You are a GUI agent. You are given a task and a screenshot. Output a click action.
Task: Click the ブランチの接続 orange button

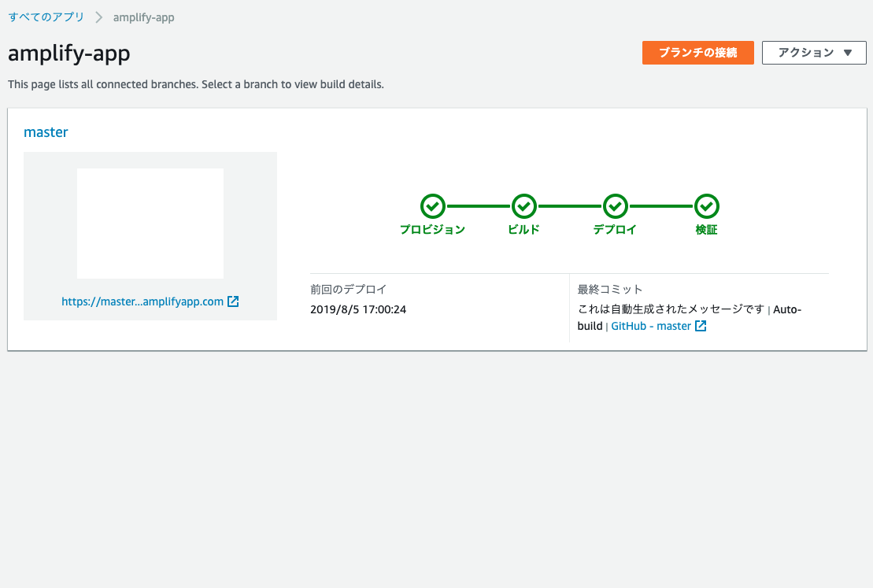697,53
